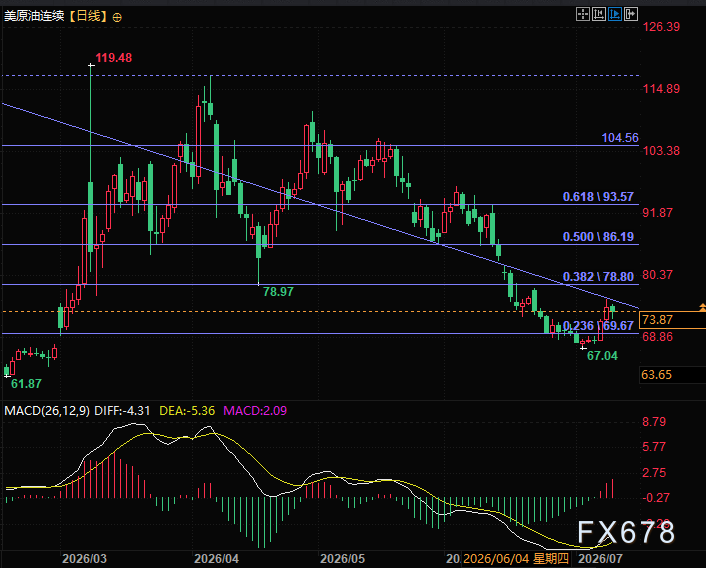This screenshot has height=568, width=706.
Task: Select the 0.382 \ 78.80 Fibonacci label
Action: (x=598, y=277)
